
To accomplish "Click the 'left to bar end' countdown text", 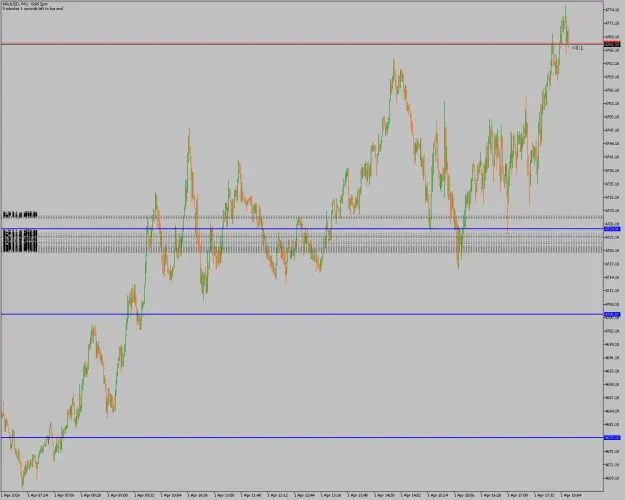I will [x=49, y=8].
